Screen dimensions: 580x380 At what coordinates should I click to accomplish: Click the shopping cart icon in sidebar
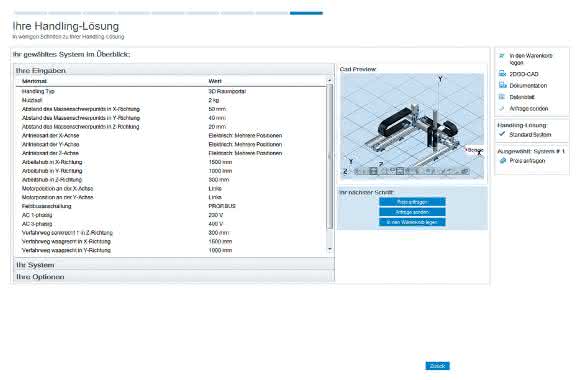[x=502, y=56]
